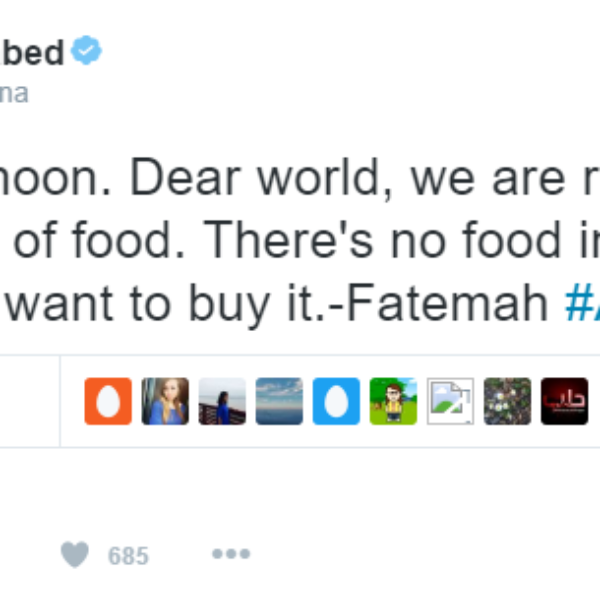Open the dark red Arabic logo avatar
The height and width of the screenshot is (600, 600).
(564, 401)
